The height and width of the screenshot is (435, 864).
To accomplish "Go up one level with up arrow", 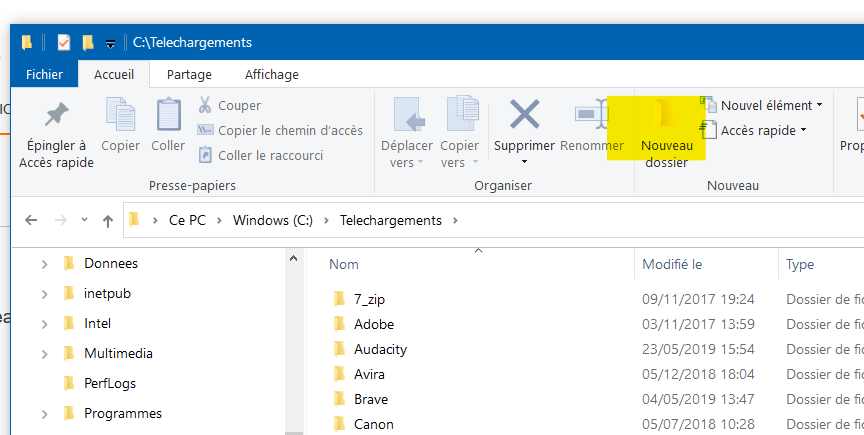I will coord(107,221).
